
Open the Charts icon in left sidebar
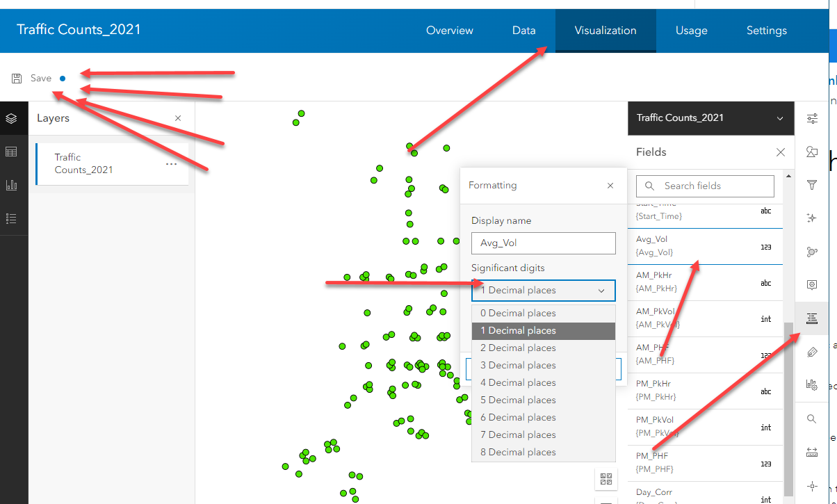tap(11, 185)
